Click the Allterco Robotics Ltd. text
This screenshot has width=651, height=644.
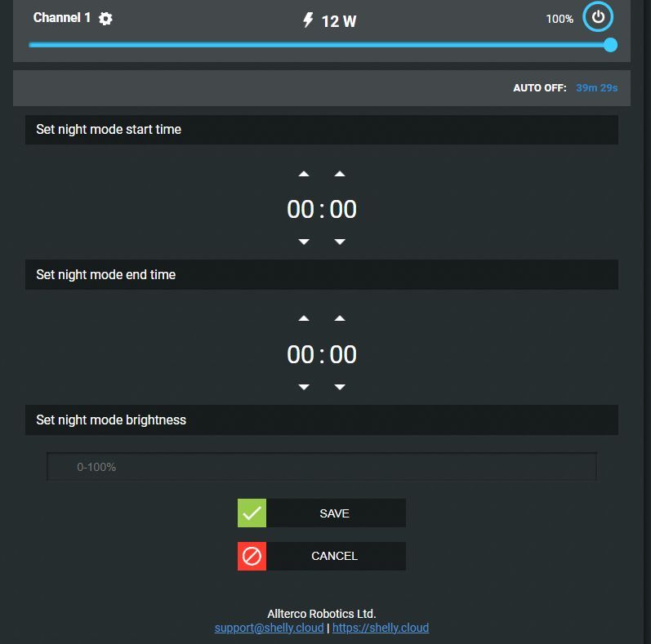(322, 614)
